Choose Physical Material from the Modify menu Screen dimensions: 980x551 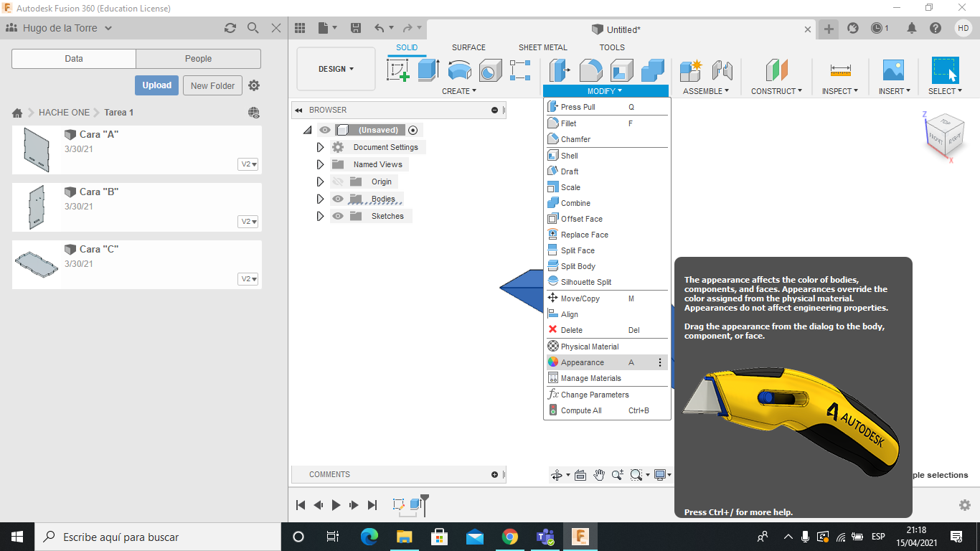pyautogui.click(x=606, y=347)
